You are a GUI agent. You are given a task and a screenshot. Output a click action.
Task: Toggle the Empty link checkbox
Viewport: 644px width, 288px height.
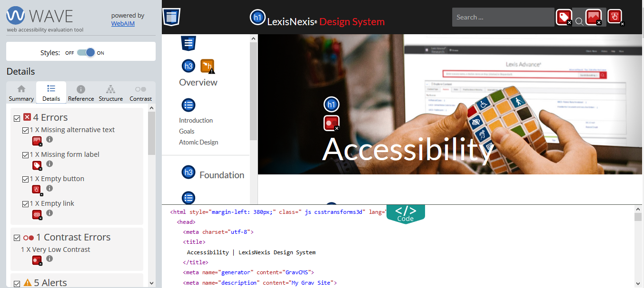26,204
